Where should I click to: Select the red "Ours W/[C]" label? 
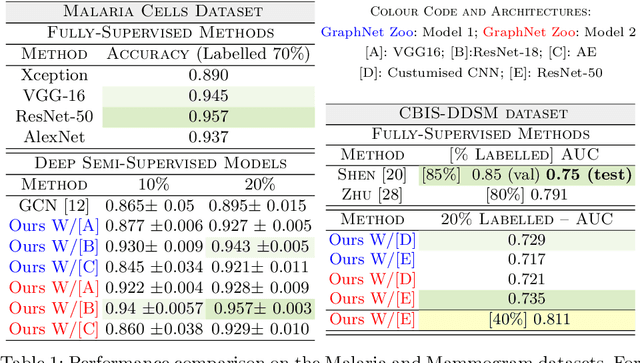coord(53,329)
